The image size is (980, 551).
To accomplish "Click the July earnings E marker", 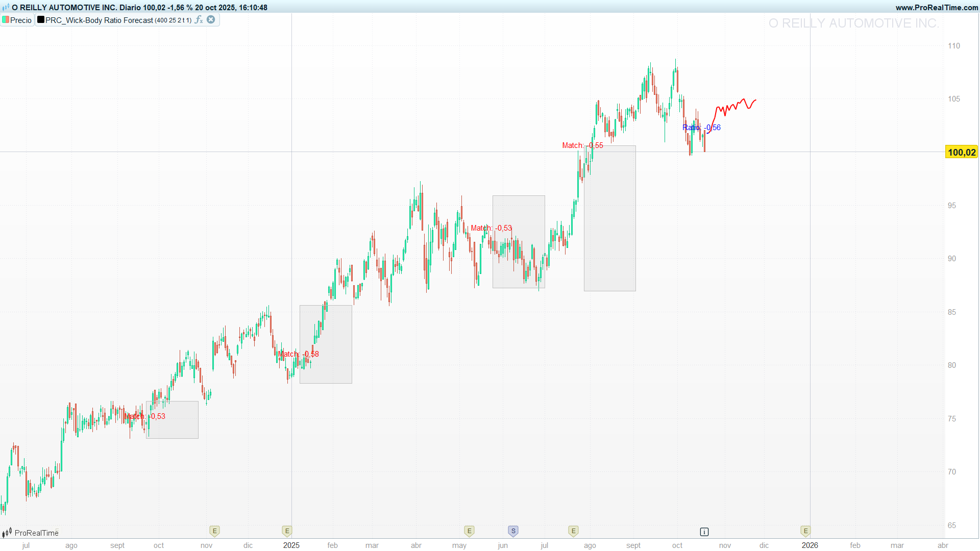I will [573, 531].
